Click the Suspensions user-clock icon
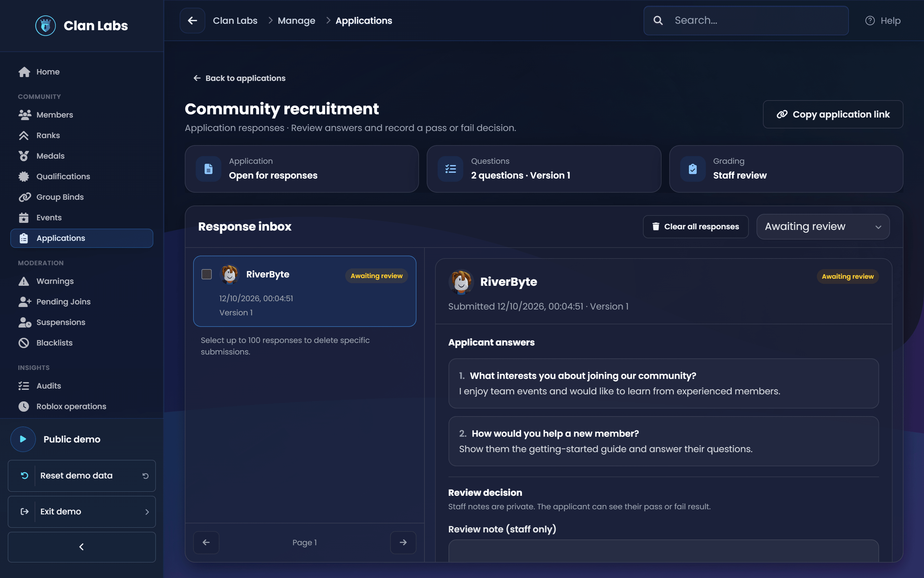 coord(24,322)
